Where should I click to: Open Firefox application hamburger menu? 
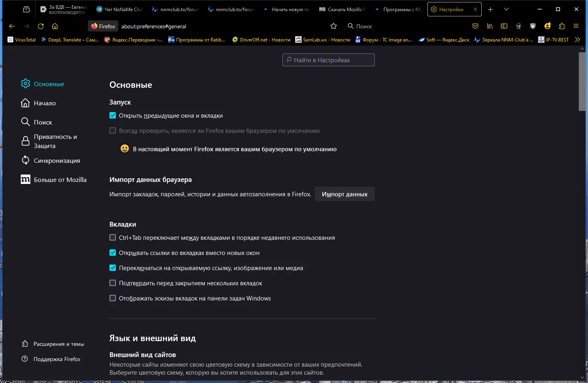click(576, 26)
